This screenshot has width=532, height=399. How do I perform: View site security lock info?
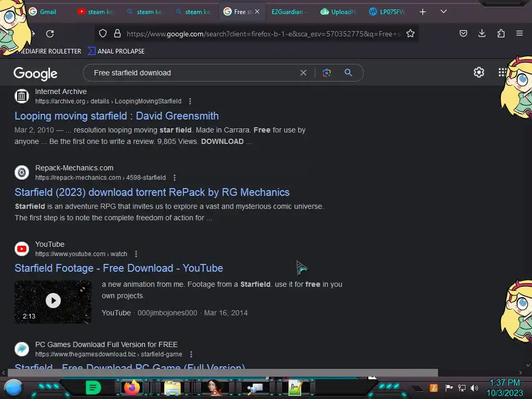tap(117, 34)
